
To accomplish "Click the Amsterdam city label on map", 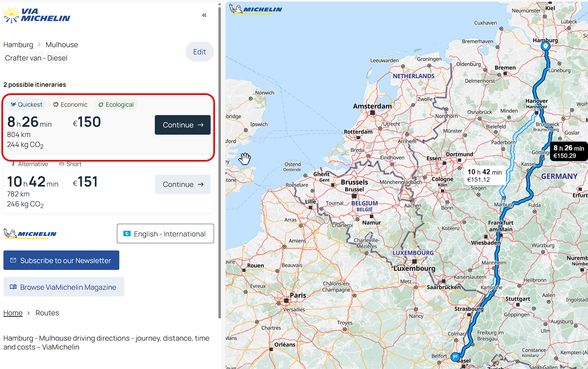I will 372,106.
